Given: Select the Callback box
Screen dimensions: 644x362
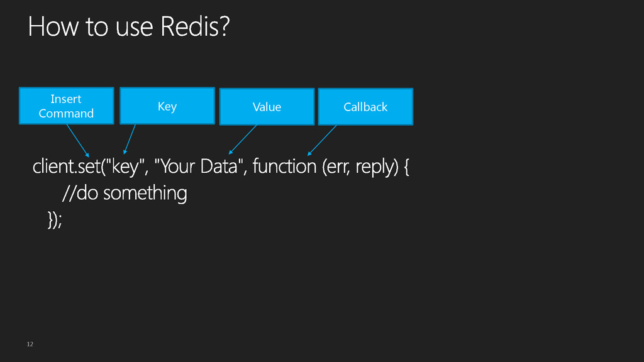Looking at the screenshot, I should click(x=365, y=107).
